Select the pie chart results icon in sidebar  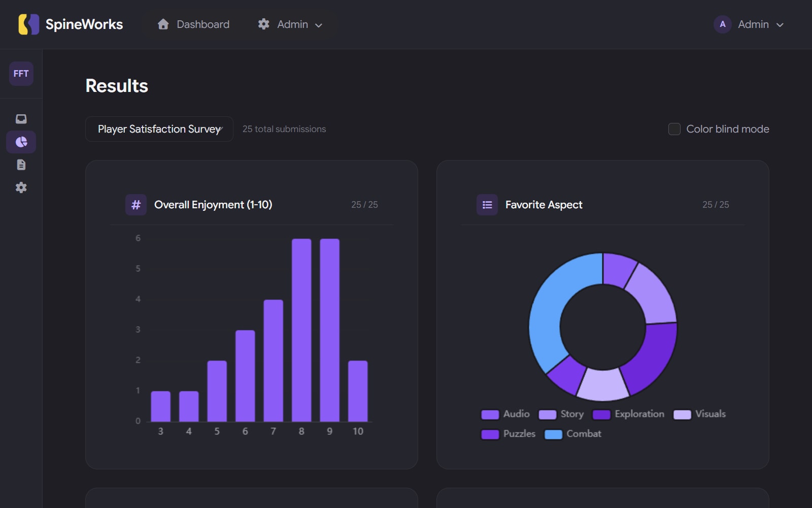[21, 142]
